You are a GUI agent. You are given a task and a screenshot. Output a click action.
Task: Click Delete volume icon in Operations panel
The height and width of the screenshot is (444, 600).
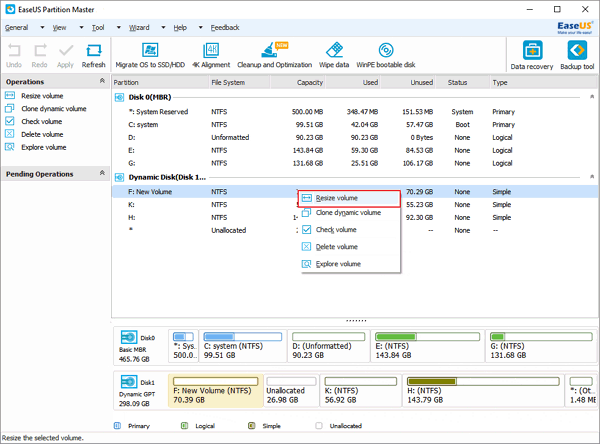pyautogui.click(x=10, y=134)
